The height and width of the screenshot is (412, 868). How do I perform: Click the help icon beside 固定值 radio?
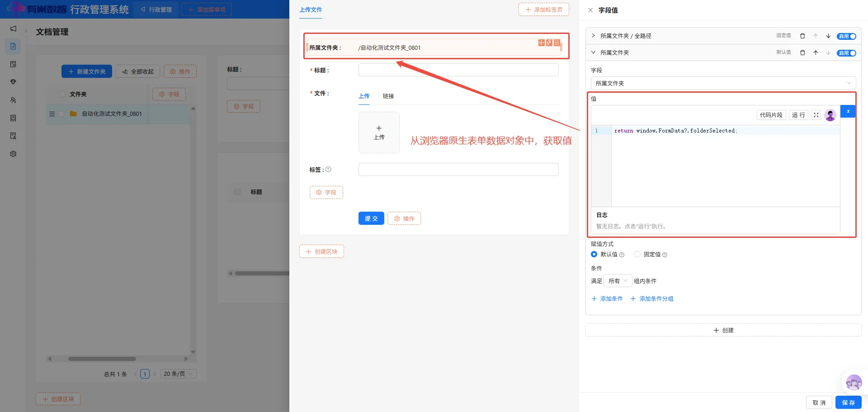[x=665, y=255]
